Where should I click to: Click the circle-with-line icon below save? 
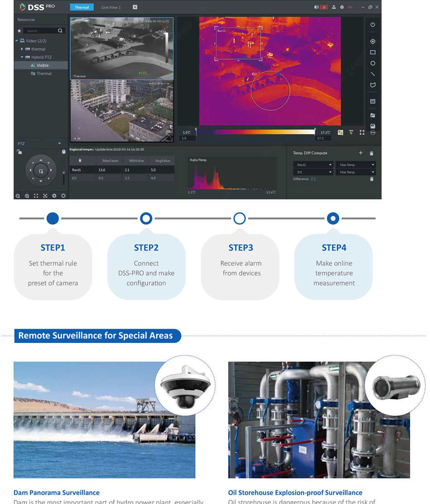(x=373, y=132)
